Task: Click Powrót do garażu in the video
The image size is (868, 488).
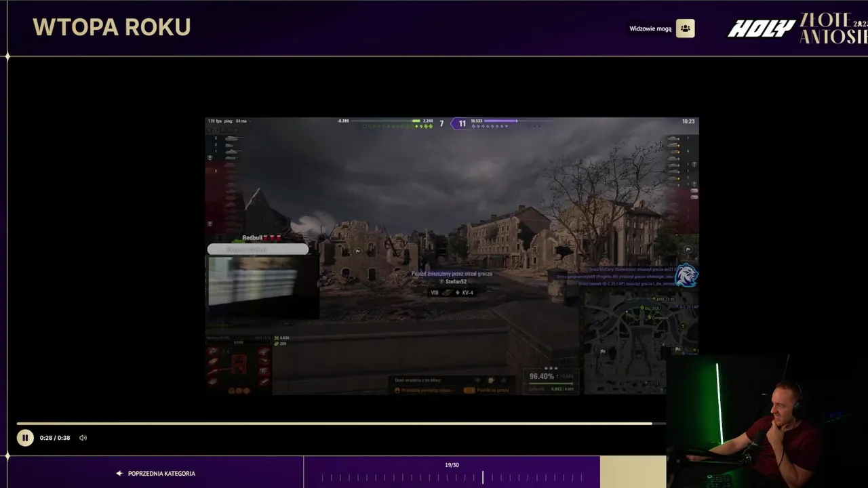Action: pos(493,390)
